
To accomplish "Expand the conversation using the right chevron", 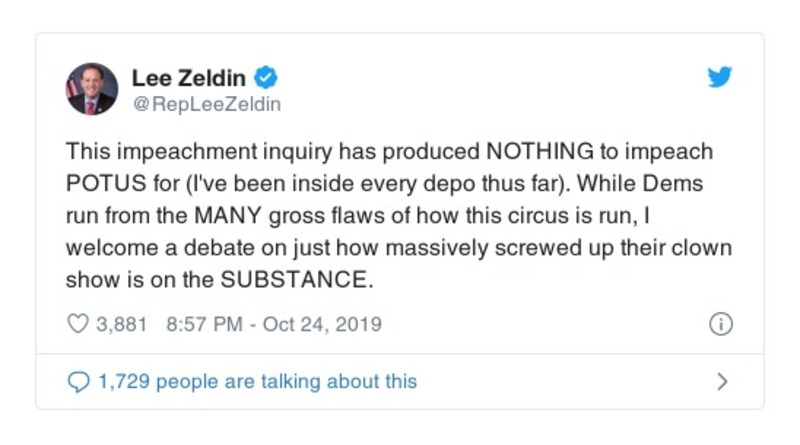I will 722,381.
